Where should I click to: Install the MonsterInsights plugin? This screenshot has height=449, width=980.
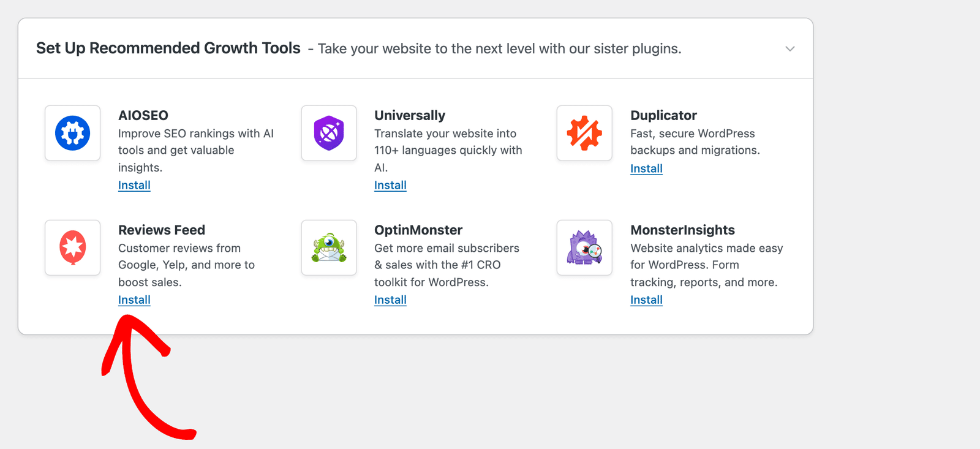point(646,300)
